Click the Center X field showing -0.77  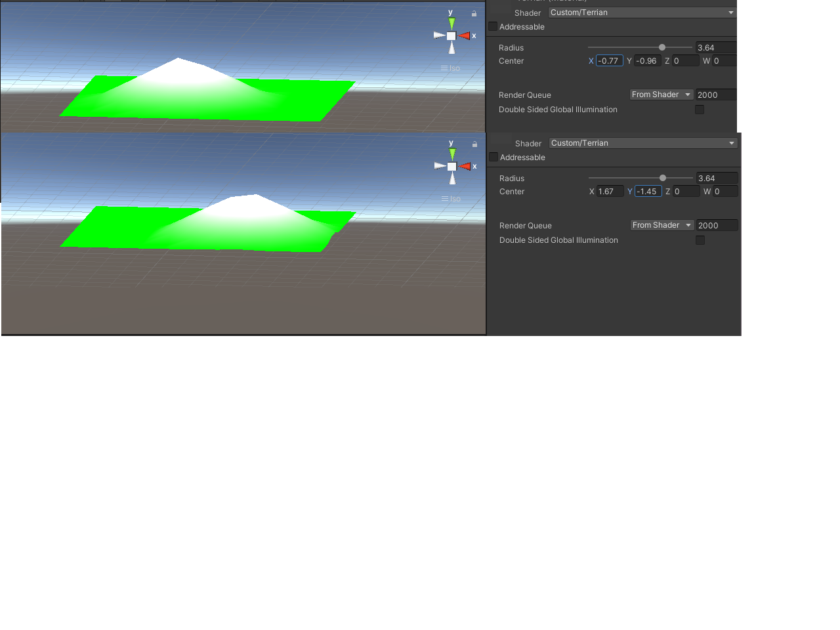coord(609,61)
